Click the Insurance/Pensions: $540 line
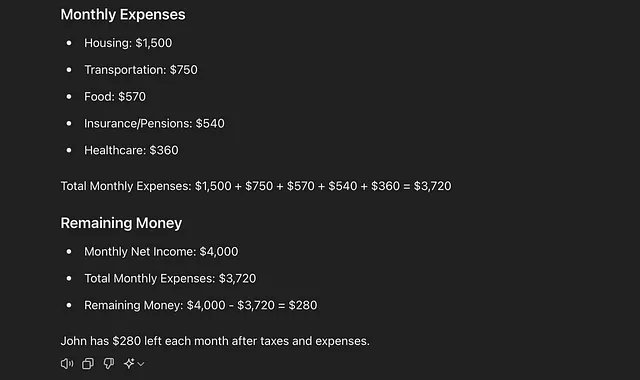 click(154, 124)
